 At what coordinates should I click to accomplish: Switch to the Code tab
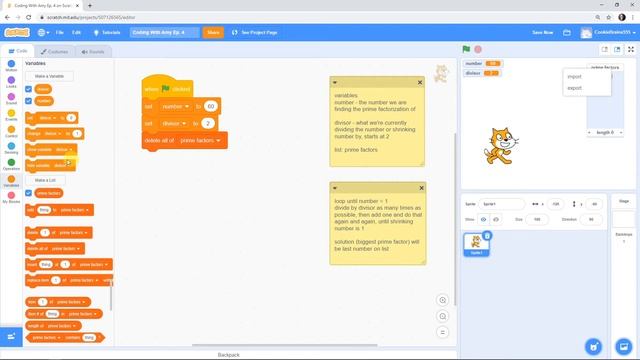tap(18, 51)
